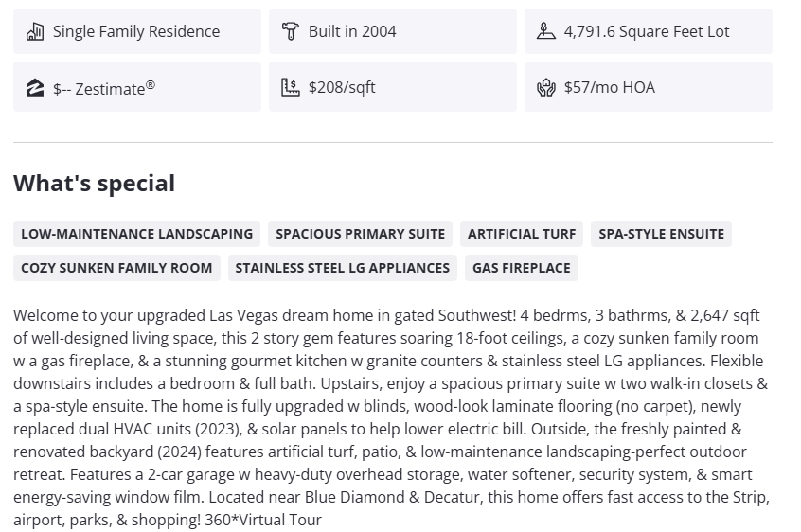The height and width of the screenshot is (532, 801).
Task: Click the Zillow Zestimate logo icon
Action: pyautogui.click(x=35, y=88)
